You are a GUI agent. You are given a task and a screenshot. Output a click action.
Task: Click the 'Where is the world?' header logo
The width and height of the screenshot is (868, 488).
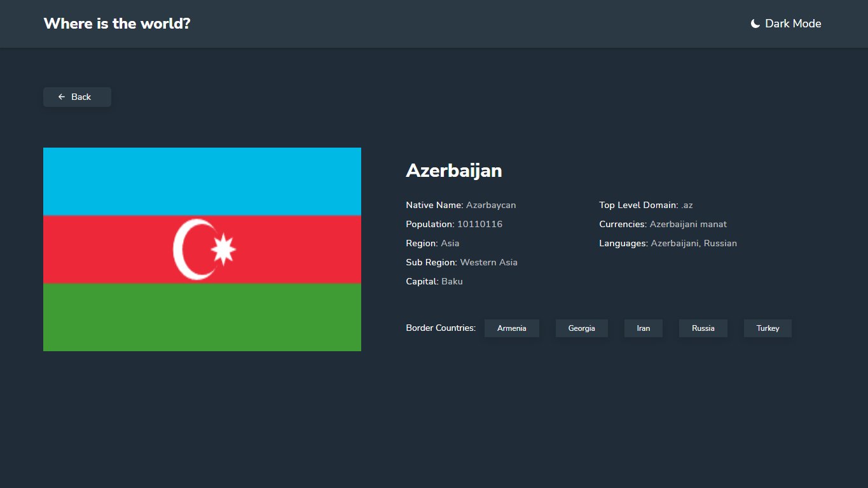116,23
